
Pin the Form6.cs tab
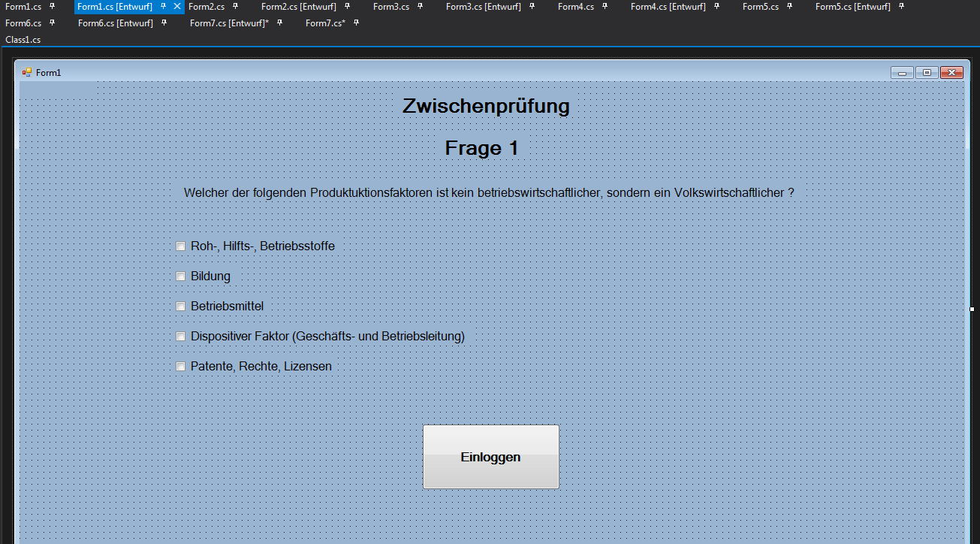point(53,23)
